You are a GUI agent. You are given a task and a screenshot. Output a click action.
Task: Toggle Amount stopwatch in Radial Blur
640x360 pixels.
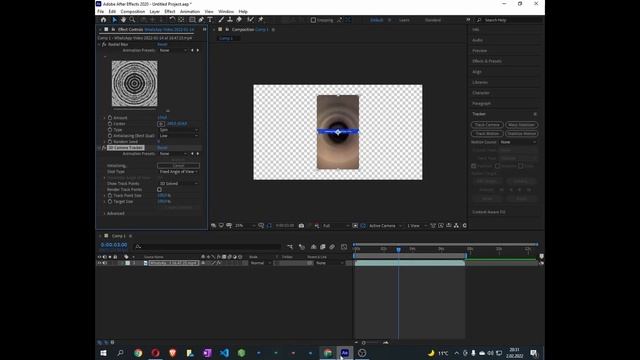pos(110,118)
